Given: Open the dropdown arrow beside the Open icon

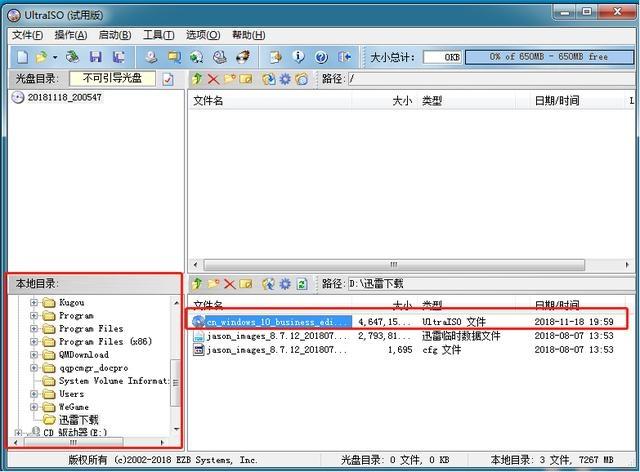Looking at the screenshot, I should click(55, 57).
